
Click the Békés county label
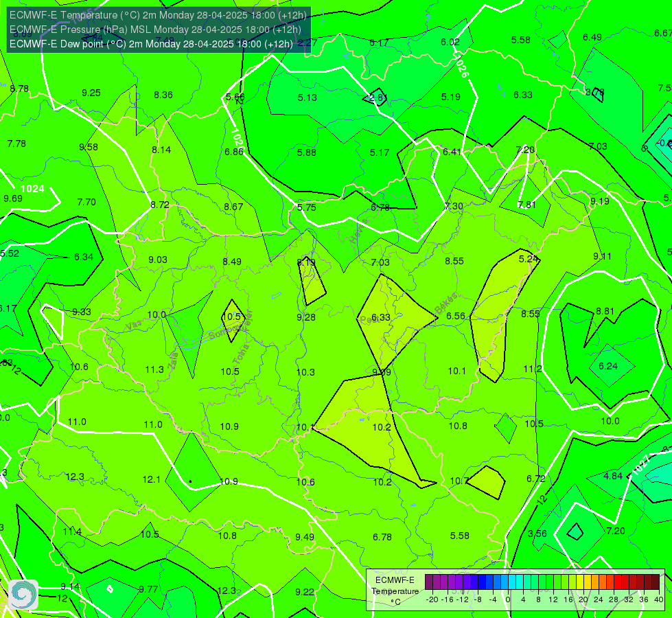click(x=446, y=304)
